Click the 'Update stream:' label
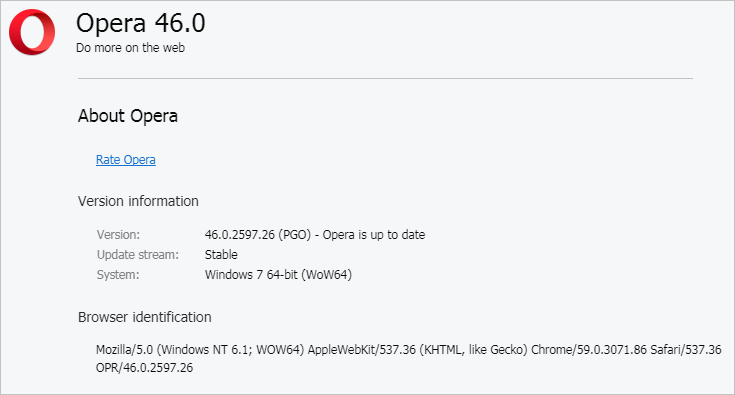 pos(138,255)
